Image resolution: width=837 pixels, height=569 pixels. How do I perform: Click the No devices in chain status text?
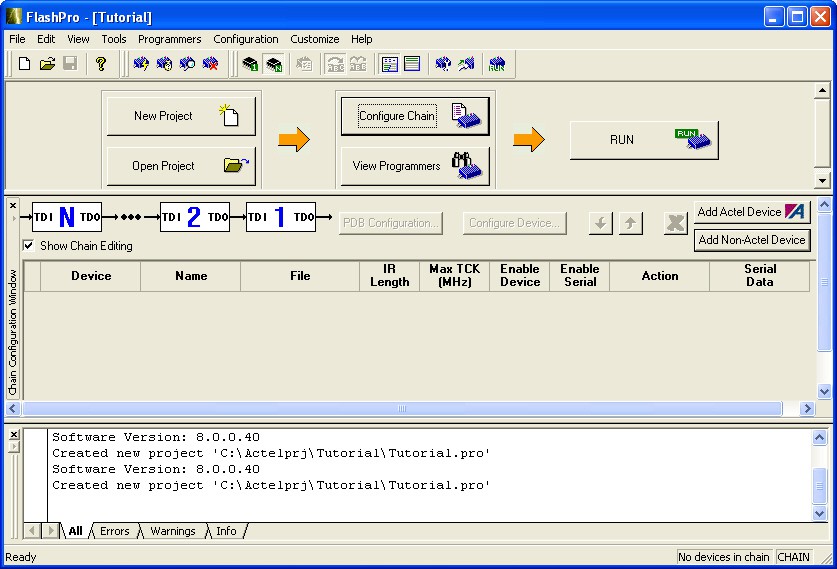coord(723,557)
